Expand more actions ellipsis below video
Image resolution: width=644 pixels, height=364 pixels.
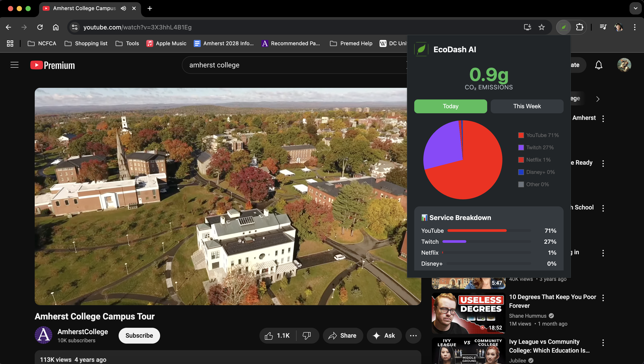click(x=413, y=335)
